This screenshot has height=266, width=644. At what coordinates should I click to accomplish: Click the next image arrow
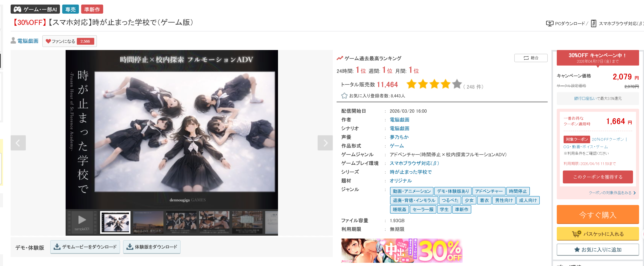[x=325, y=143]
